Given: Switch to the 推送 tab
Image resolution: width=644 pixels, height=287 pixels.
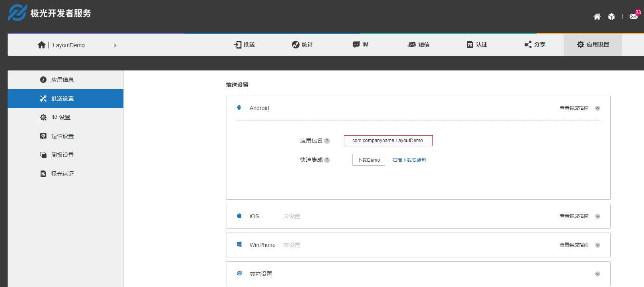Looking at the screenshot, I should [x=244, y=44].
